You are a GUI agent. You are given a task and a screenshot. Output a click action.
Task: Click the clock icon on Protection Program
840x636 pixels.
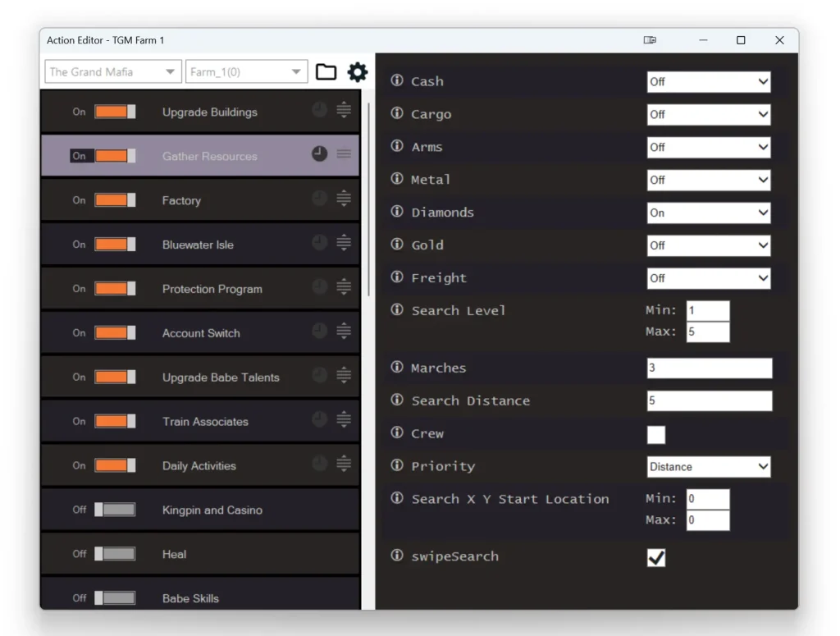[x=319, y=286]
